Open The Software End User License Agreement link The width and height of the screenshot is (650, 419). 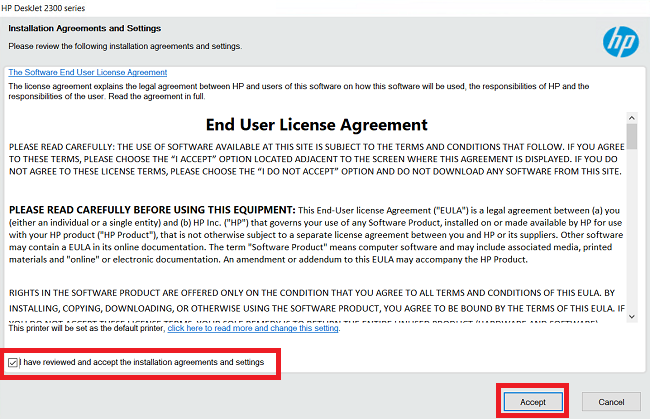click(x=87, y=72)
